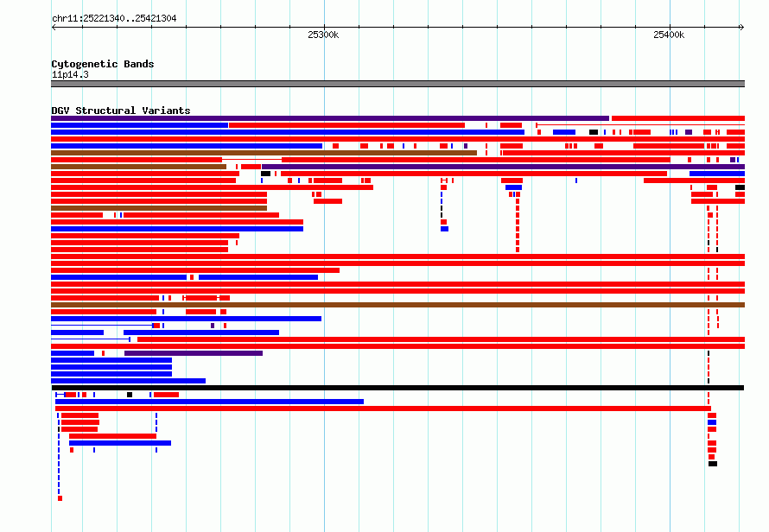Screen dimensions: 769x532
Task: Click the left arrowhead of the ruler
Action: (x=54, y=28)
